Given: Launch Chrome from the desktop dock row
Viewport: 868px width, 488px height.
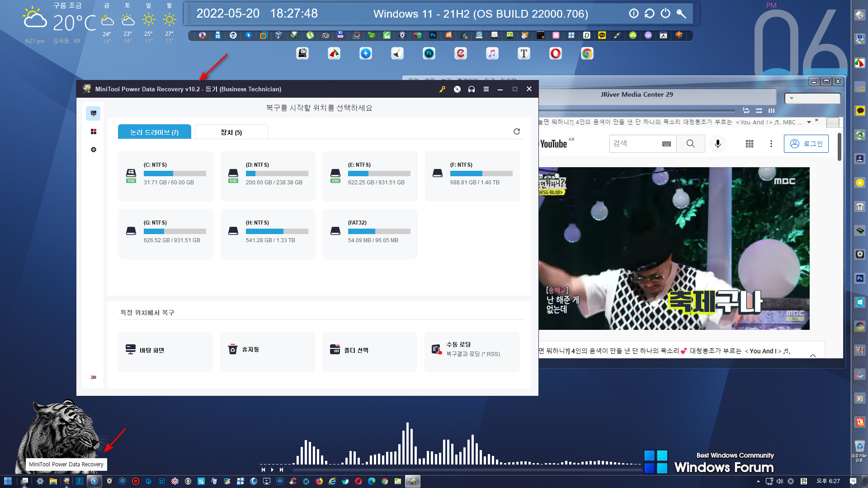Looking at the screenshot, I should pos(587,54).
